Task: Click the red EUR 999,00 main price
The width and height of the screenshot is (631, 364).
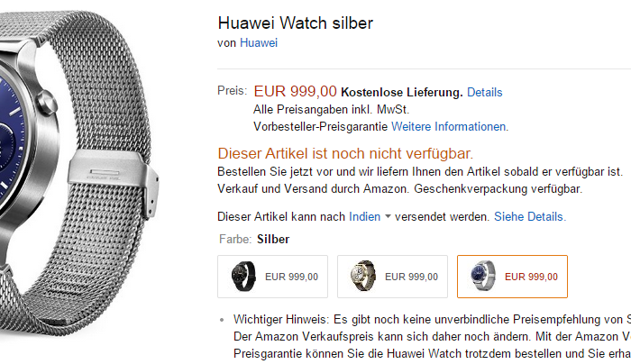Action: click(x=295, y=91)
